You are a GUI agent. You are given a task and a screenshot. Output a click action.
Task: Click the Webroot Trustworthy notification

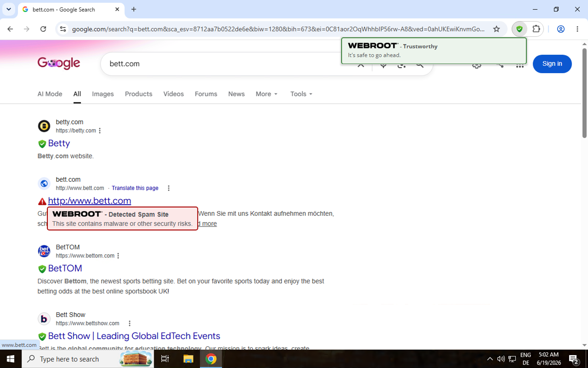[x=434, y=51]
